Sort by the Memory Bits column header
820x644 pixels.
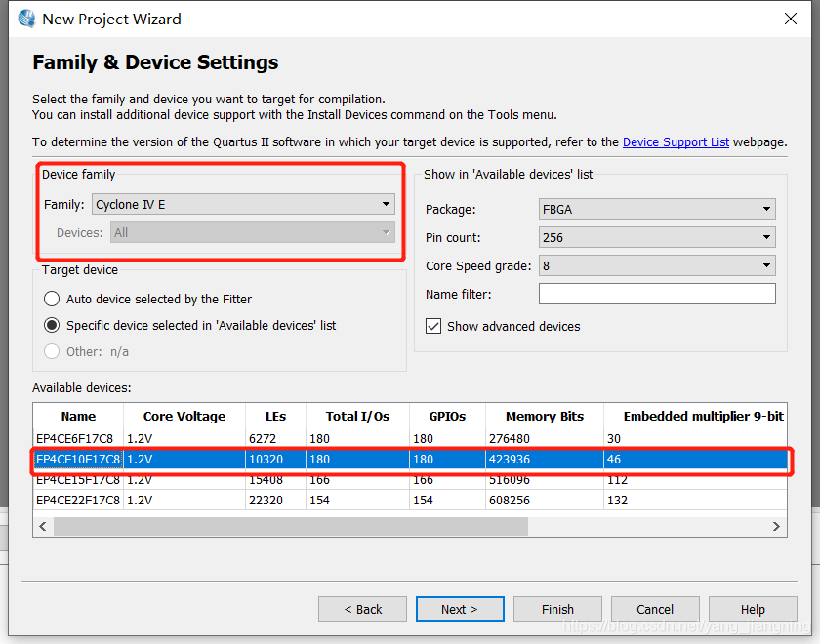click(545, 416)
